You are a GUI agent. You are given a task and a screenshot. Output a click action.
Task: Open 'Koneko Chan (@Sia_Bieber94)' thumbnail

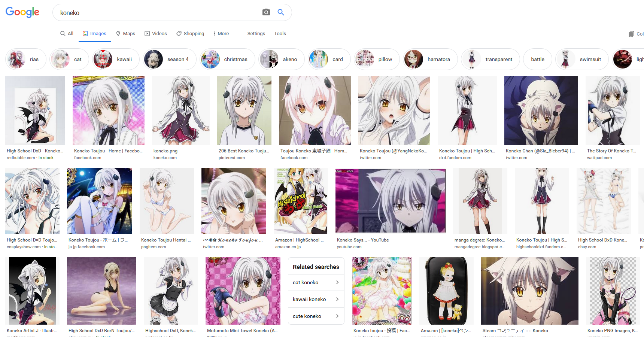coord(541,110)
